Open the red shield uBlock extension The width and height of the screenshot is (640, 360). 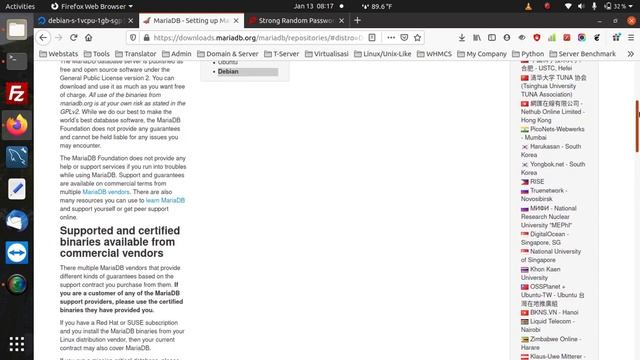point(537,38)
